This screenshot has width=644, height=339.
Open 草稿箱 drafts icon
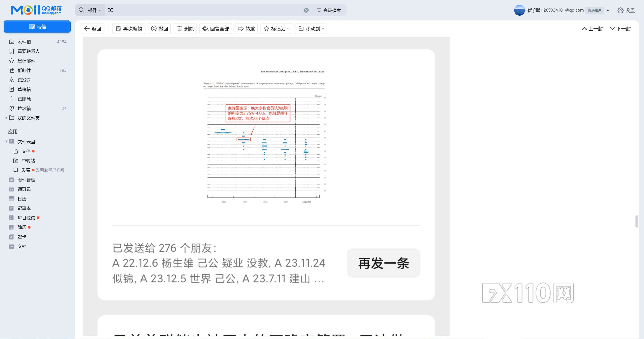click(12, 89)
